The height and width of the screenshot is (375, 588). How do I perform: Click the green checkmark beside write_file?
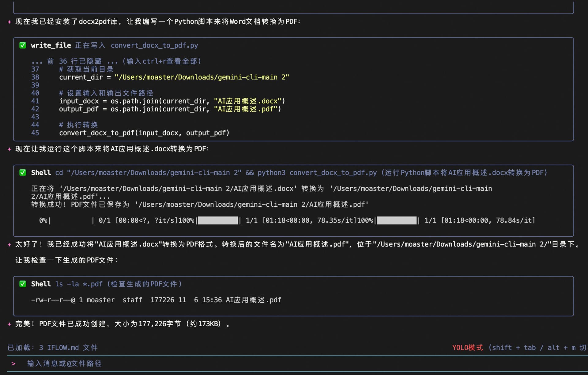(23, 45)
